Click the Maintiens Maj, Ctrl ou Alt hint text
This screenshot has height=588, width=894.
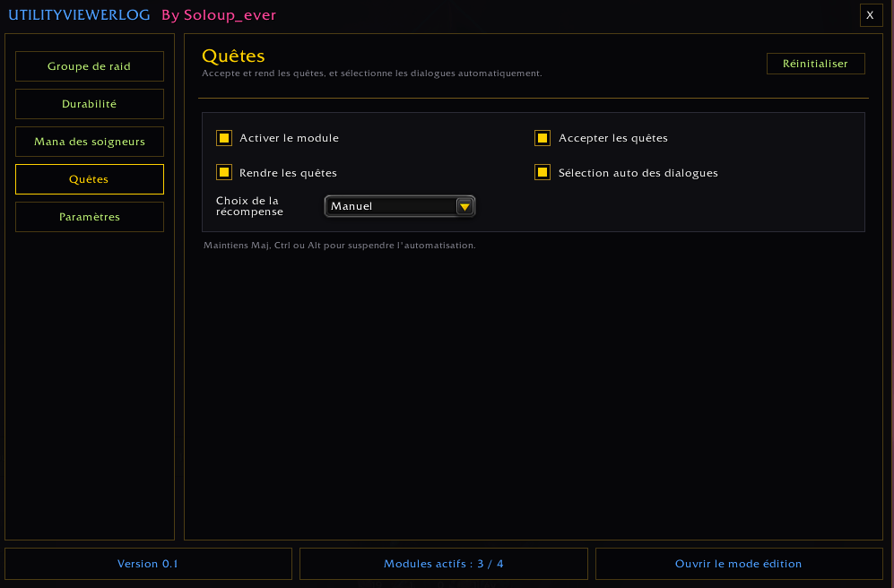point(340,245)
